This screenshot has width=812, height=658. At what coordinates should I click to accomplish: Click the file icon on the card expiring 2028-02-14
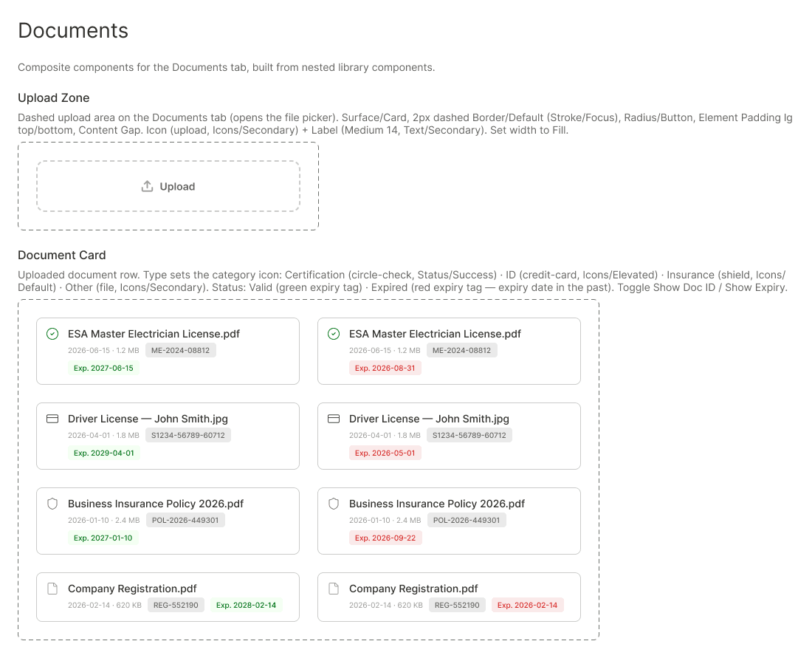[x=52, y=589]
